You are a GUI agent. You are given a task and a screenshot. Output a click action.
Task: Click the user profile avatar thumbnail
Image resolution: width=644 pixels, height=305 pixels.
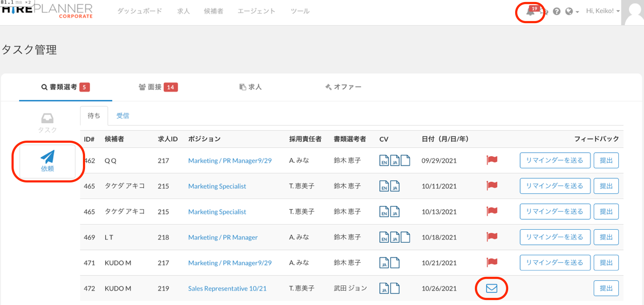(632, 13)
